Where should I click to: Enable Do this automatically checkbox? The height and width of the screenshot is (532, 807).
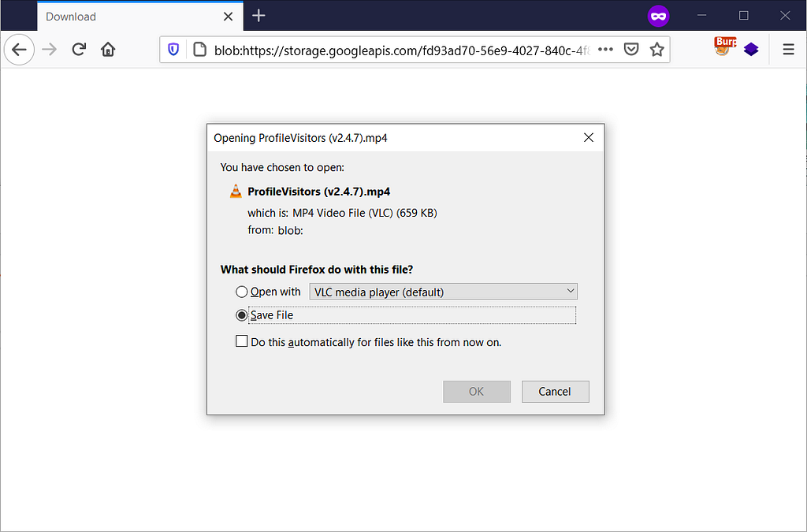click(x=241, y=341)
